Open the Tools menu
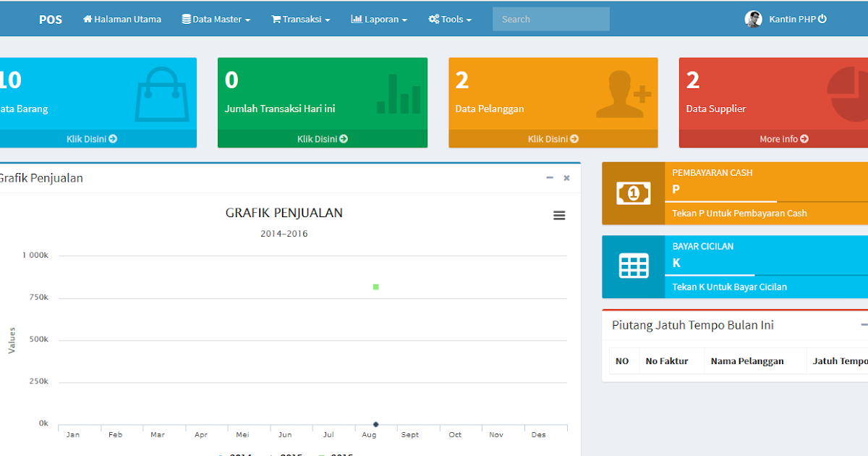Image resolution: width=868 pixels, height=456 pixels. tap(449, 19)
